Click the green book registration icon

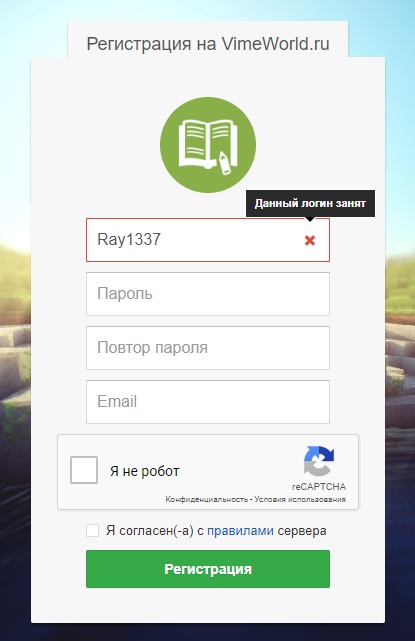click(208, 145)
